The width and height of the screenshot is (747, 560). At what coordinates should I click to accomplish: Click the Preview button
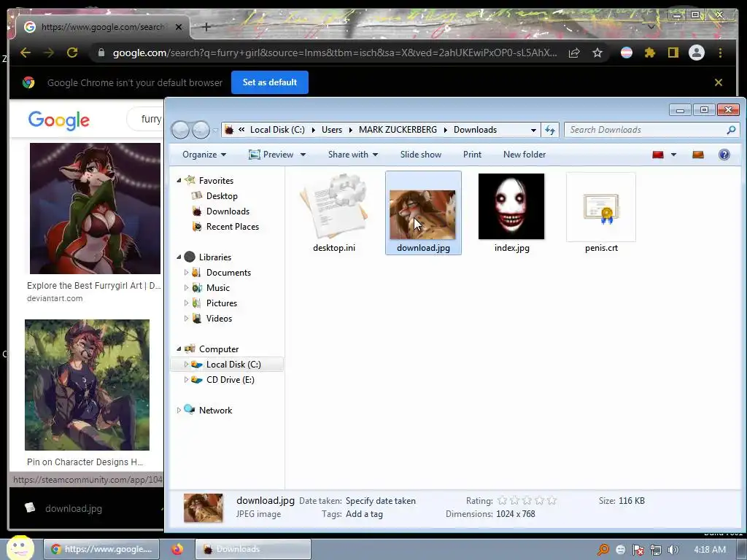point(271,155)
